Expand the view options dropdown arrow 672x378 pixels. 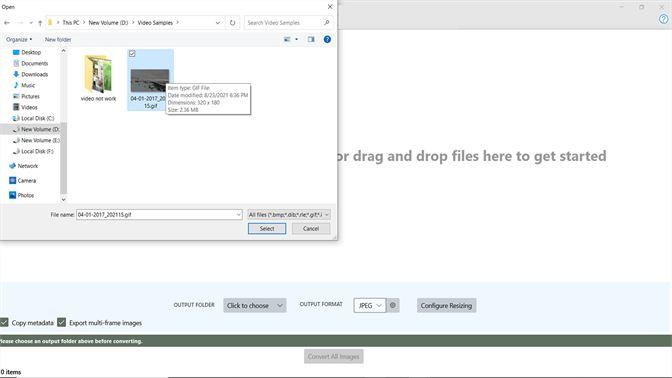[x=296, y=39]
